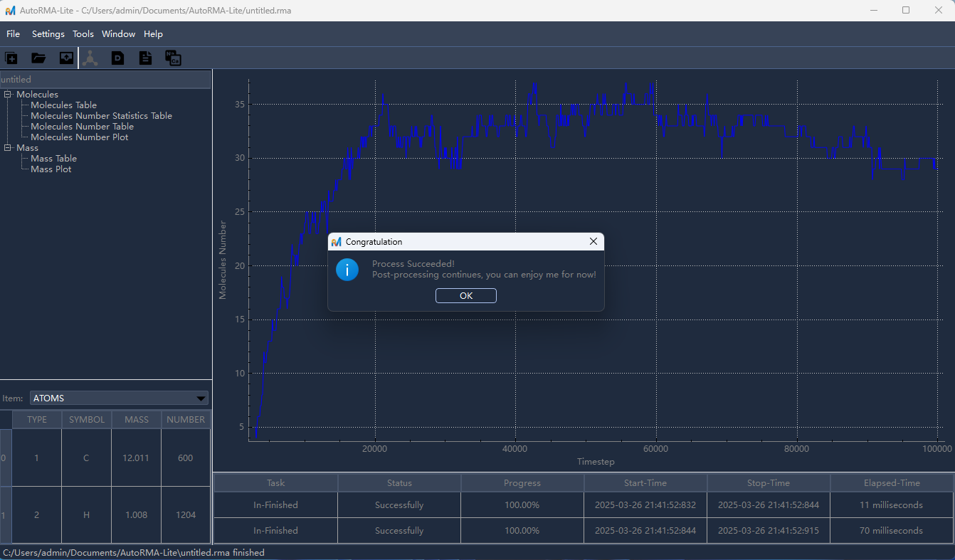This screenshot has height=560, width=955.
Task: Click the molecule structure toolbar icon
Action: tap(90, 58)
